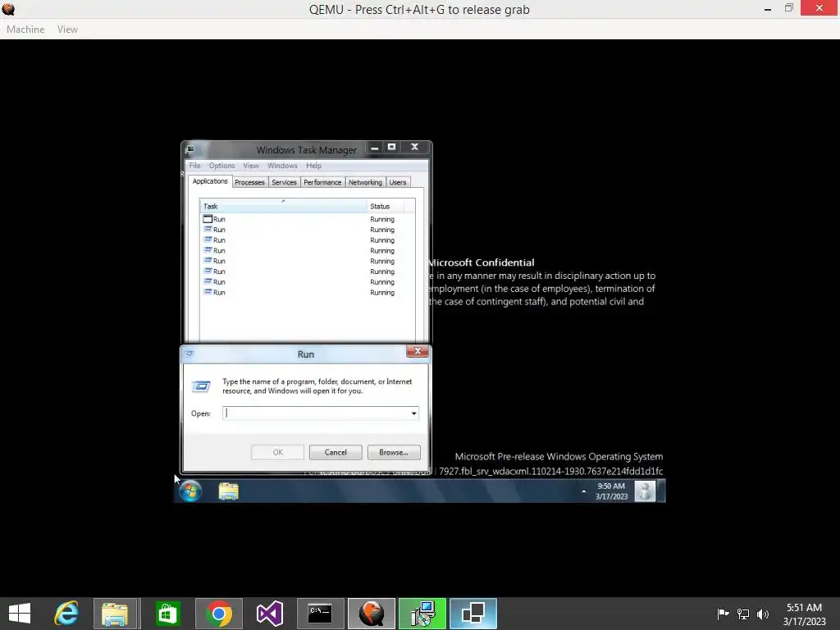Switch to QEMU app in host taskbar
This screenshot has height=630, width=840.
(x=372, y=614)
